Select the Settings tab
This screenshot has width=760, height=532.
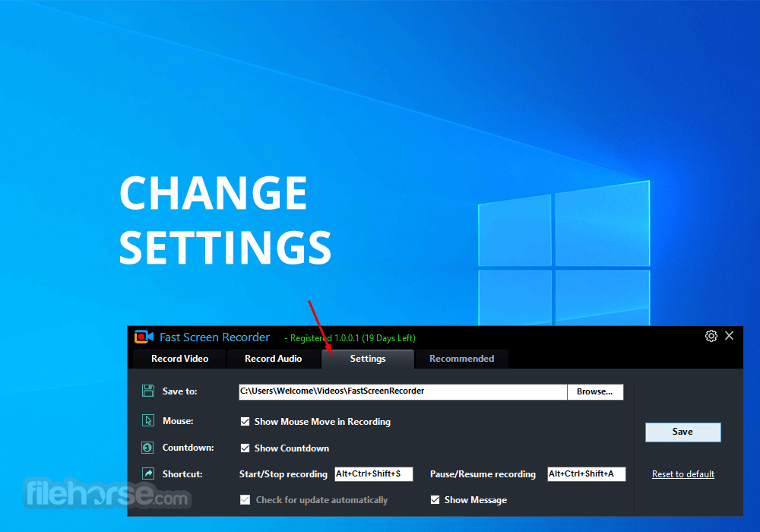click(x=367, y=359)
